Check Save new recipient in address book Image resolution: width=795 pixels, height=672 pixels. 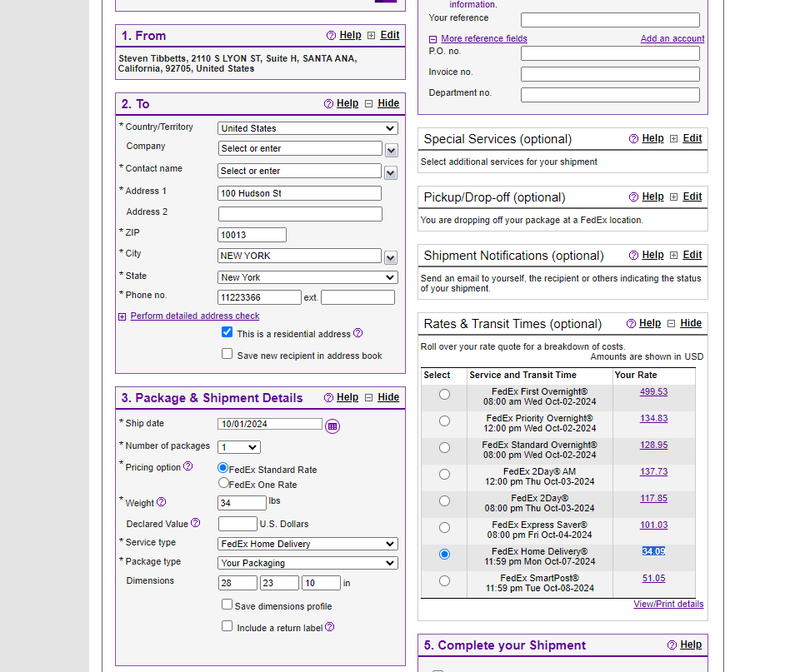227,353
